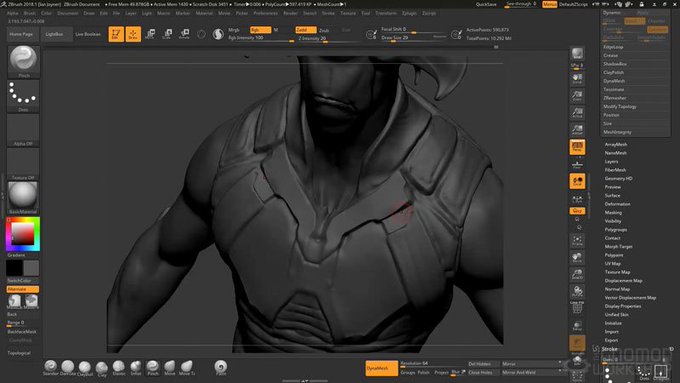Screen dimensions: 680x383
Task: Open the Material menu
Action: point(204,13)
